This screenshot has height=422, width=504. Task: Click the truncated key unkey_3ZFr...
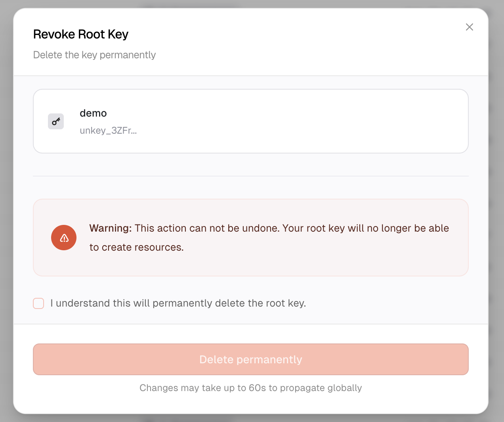(x=108, y=130)
